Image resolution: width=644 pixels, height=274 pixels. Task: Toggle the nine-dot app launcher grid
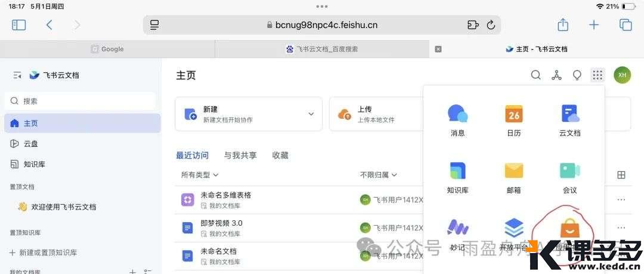[597, 75]
